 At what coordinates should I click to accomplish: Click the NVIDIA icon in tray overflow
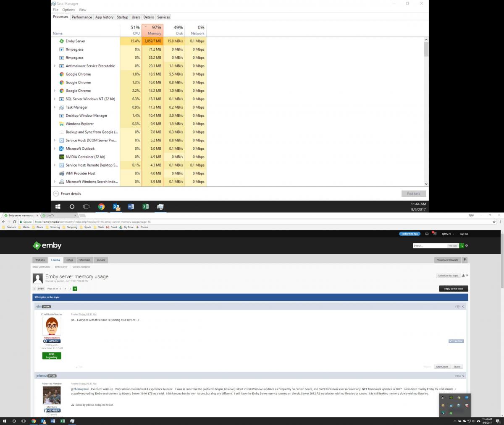tap(451, 397)
